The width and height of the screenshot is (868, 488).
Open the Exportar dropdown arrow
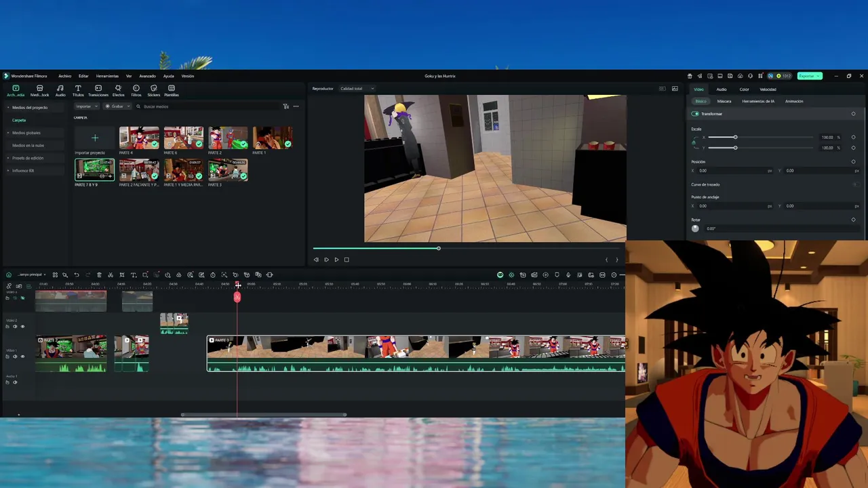click(x=818, y=76)
